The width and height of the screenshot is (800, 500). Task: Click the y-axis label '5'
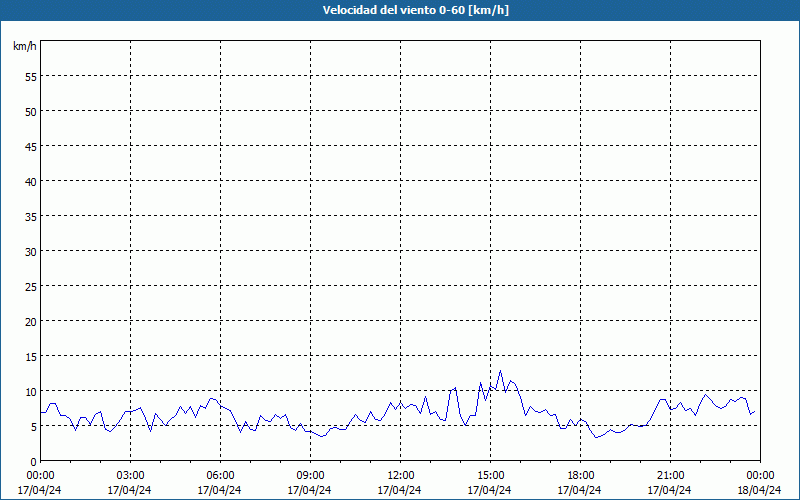click(x=34, y=427)
